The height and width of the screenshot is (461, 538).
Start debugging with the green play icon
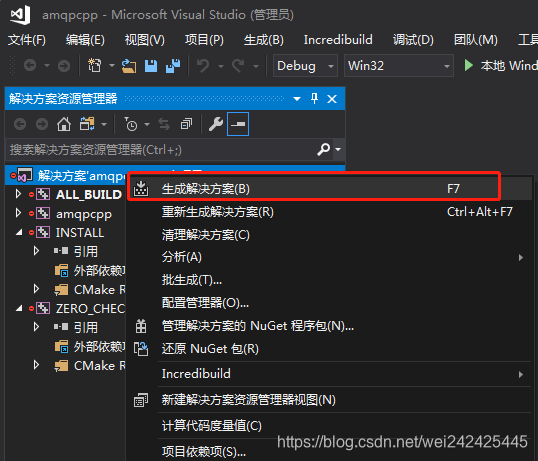coord(468,65)
